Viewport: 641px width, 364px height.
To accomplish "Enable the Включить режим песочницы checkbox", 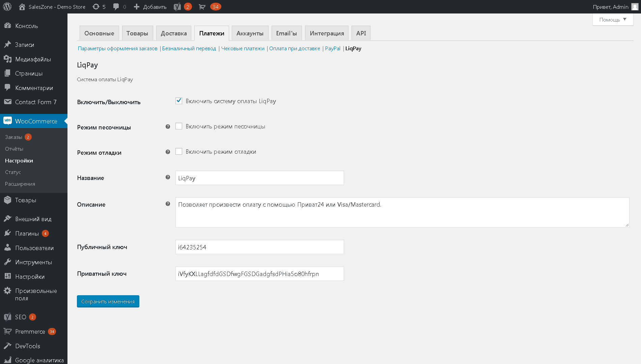I will (179, 126).
